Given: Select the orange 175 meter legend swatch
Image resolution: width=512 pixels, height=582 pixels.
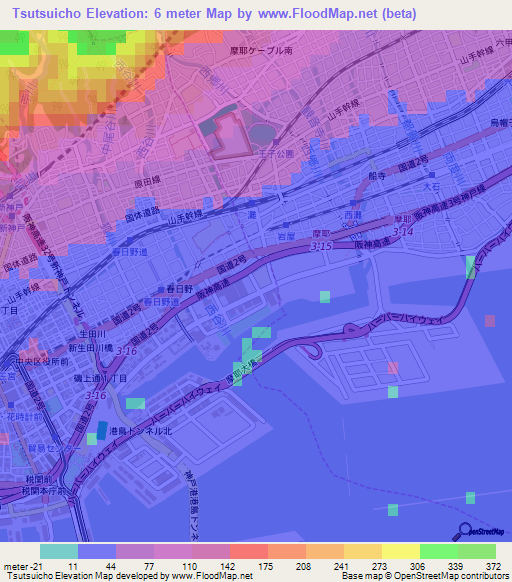Looking at the screenshot, I should [x=287, y=551].
